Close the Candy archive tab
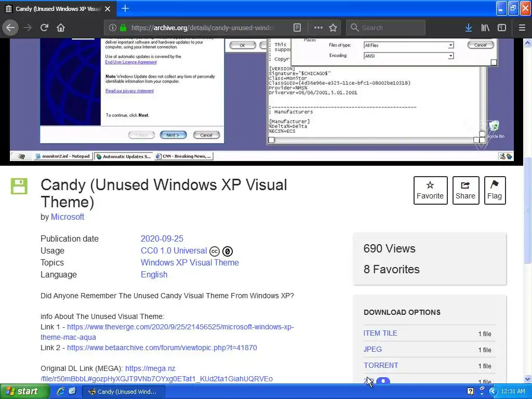Viewport: 532px width, 399px height. point(108,9)
